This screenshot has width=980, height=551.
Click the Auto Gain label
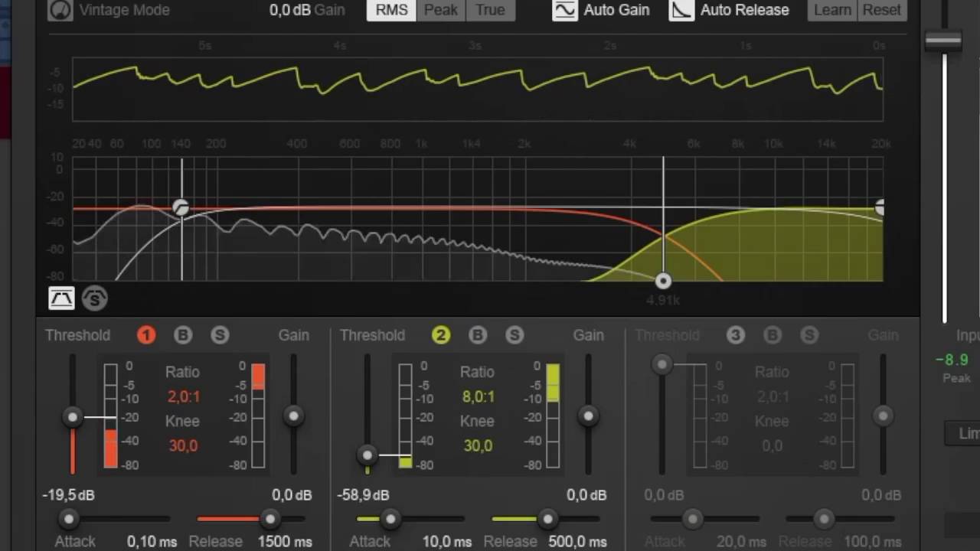tap(616, 10)
